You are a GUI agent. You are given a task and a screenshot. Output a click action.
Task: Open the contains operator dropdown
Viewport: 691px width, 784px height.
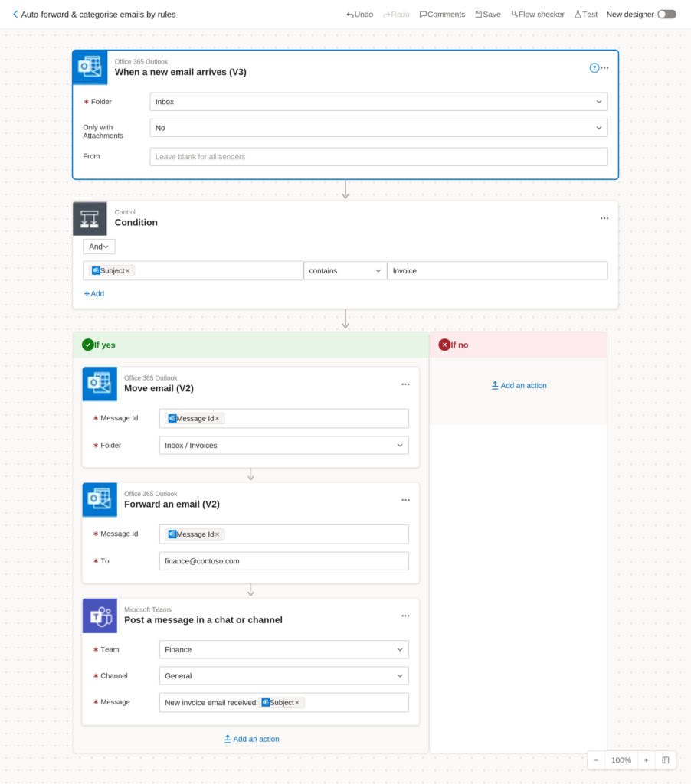[345, 271]
